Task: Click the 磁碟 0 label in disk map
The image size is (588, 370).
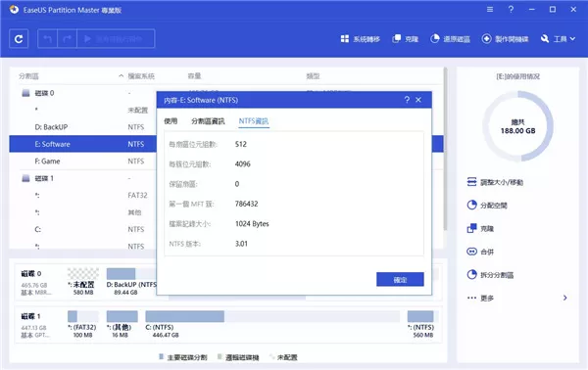Action: (31, 274)
